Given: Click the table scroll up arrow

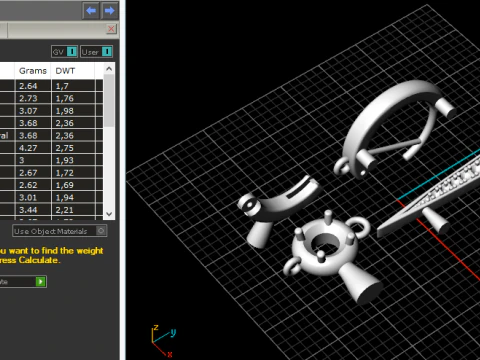Looking at the screenshot, I should pyautogui.click(x=109, y=69).
